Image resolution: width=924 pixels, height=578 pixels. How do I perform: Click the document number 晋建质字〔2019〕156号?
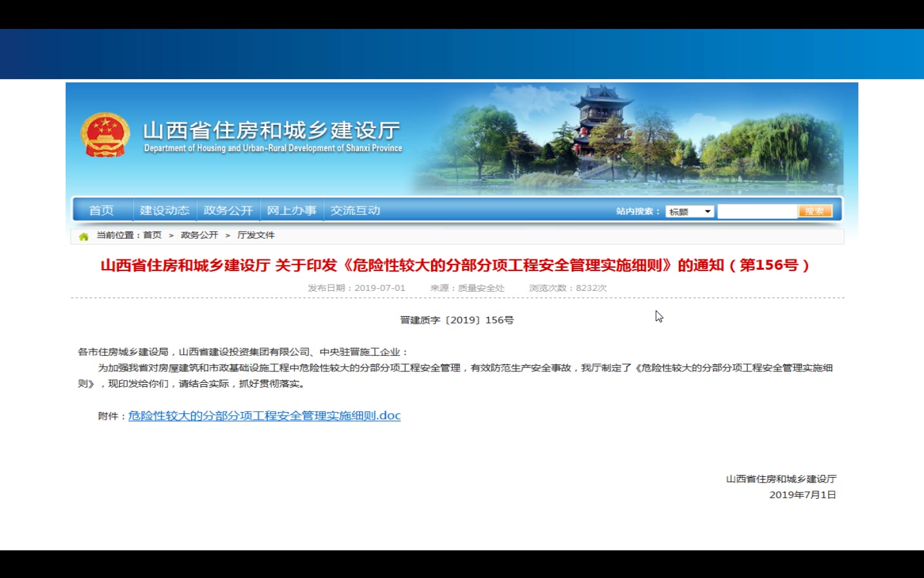pos(457,320)
